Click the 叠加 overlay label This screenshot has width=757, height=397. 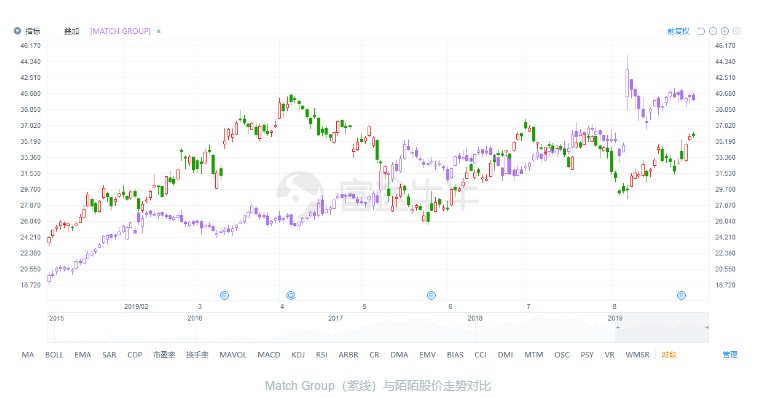point(71,31)
